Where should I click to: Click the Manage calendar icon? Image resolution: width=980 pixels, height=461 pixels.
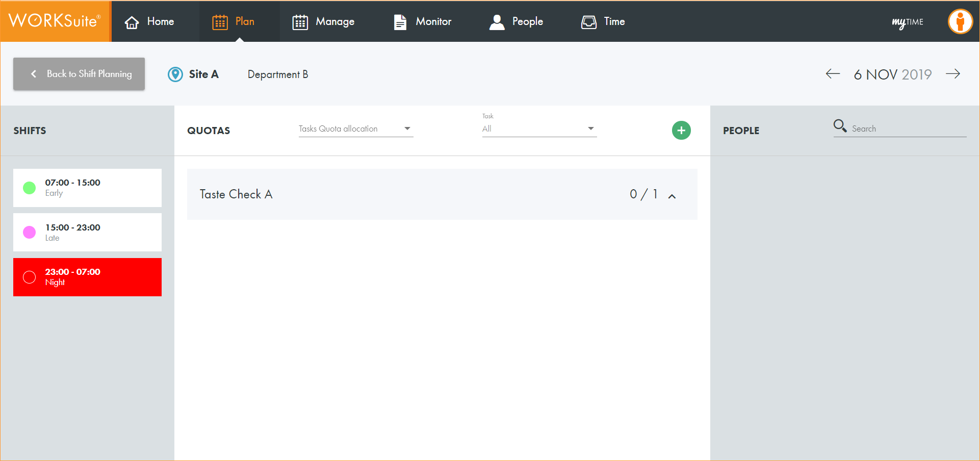(300, 22)
